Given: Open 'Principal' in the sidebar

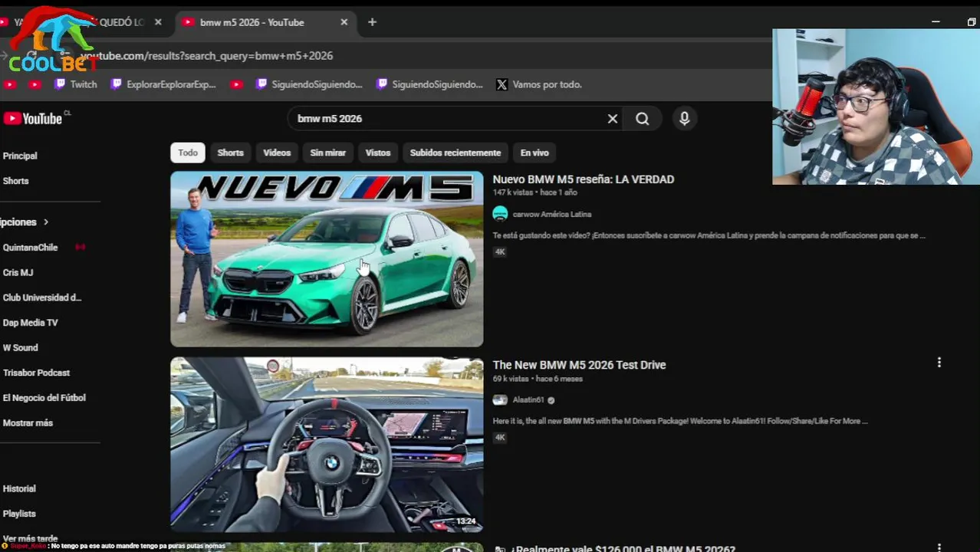Looking at the screenshot, I should [20, 156].
